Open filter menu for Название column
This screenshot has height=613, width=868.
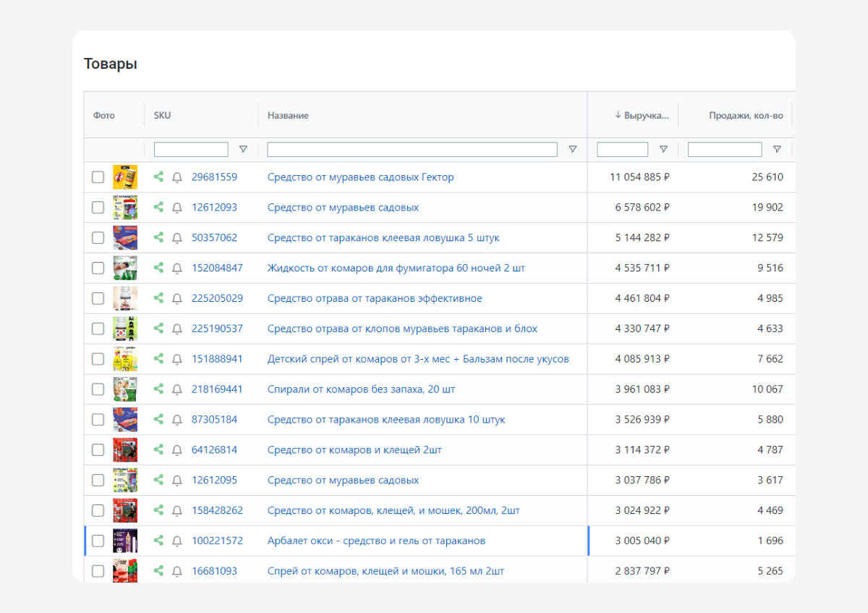(x=572, y=150)
